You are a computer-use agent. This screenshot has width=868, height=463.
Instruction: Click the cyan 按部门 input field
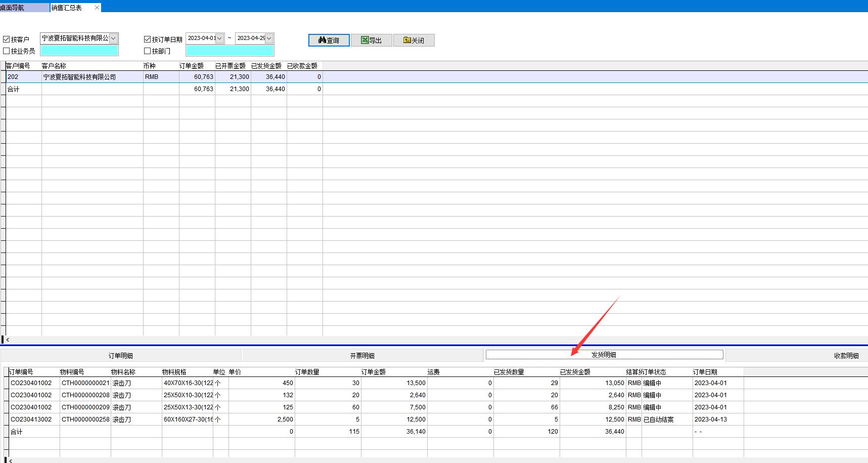tap(230, 51)
